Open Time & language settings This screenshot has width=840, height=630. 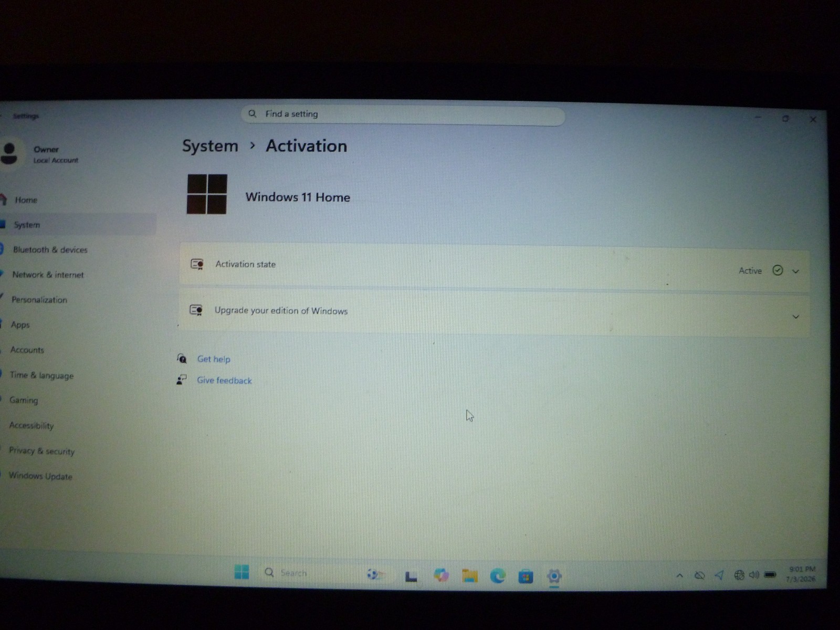[x=41, y=375]
